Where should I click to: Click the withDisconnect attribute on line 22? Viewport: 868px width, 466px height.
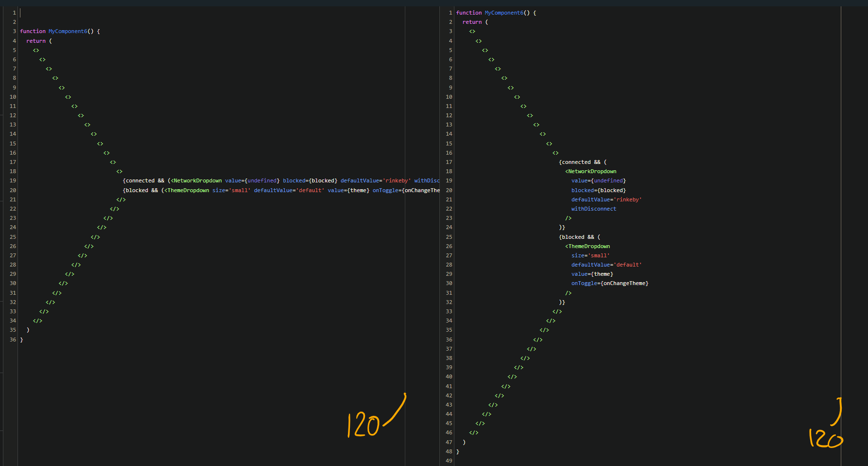[x=593, y=209]
